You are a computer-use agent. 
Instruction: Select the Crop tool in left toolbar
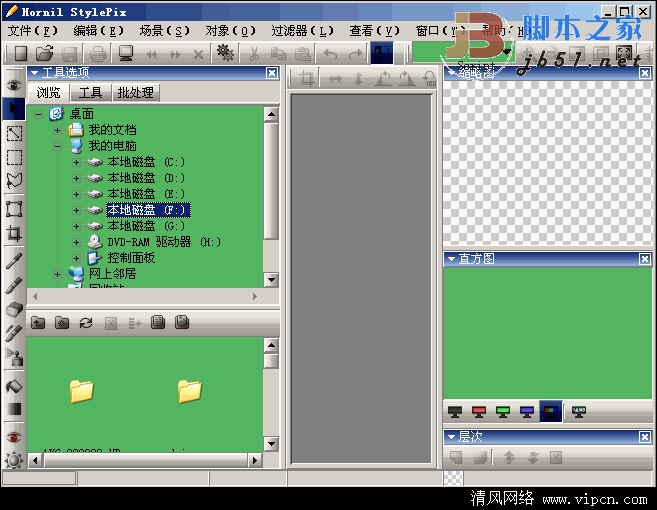point(14,234)
